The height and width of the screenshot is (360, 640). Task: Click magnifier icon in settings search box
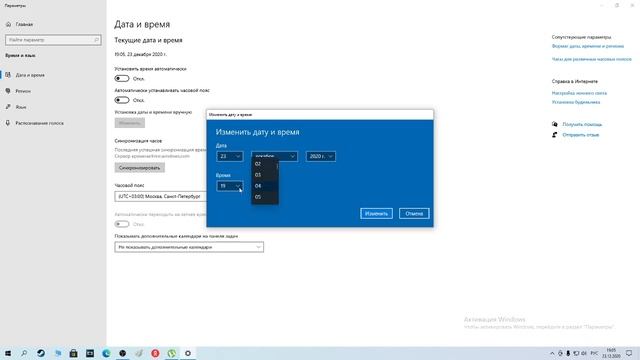click(96, 40)
